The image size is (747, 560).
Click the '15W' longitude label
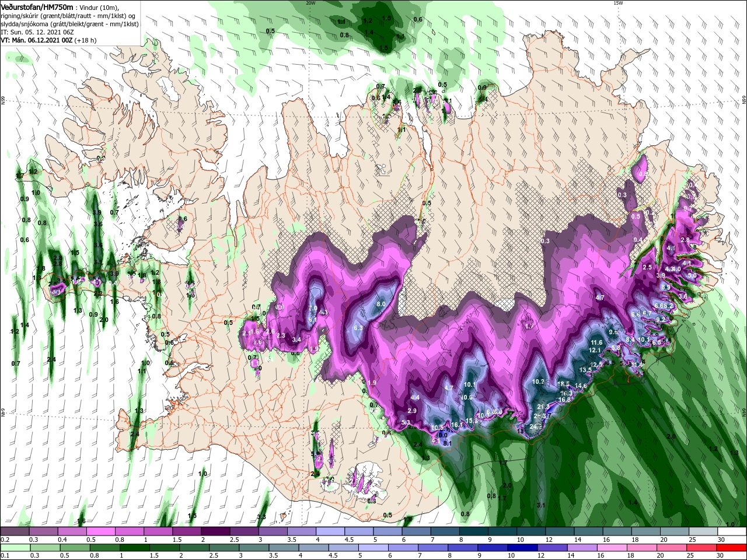coord(618,3)
